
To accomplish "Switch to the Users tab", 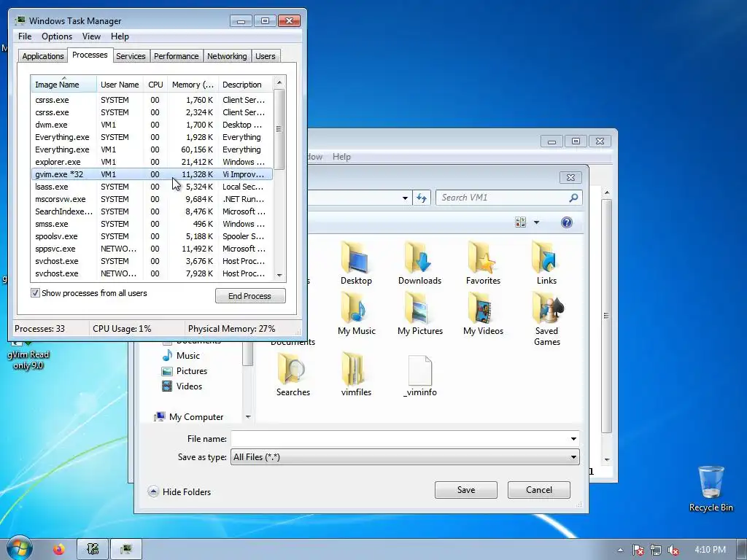I will [x=265, y=56].
